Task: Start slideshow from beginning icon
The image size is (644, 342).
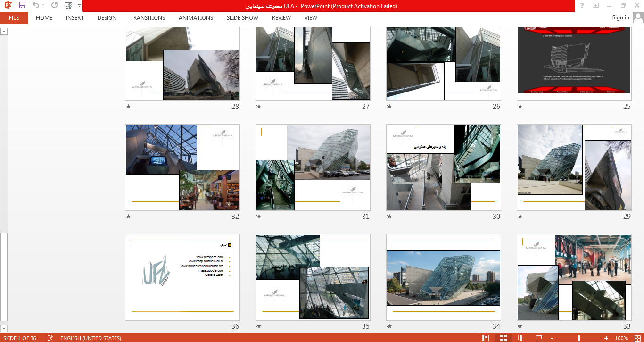Action: pyautogui.click(x=69, y=6)
